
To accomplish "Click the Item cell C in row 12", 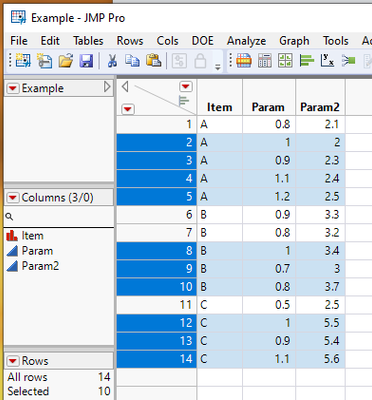I will point(220,323).
